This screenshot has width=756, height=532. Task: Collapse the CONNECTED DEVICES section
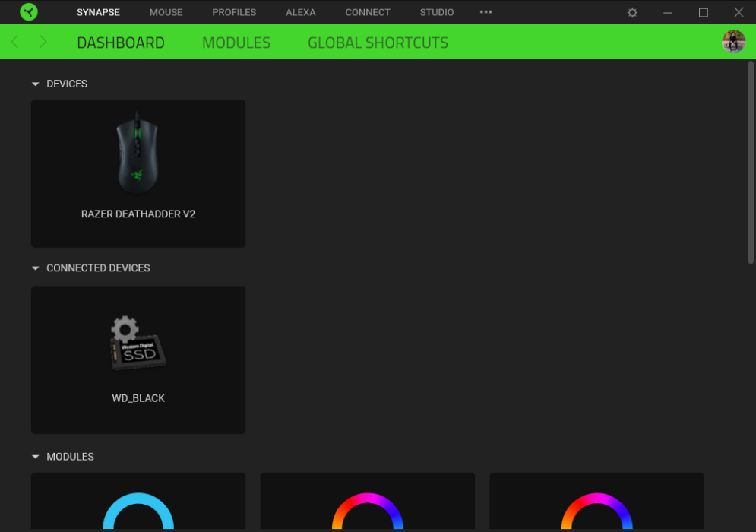tap(35, 268)
